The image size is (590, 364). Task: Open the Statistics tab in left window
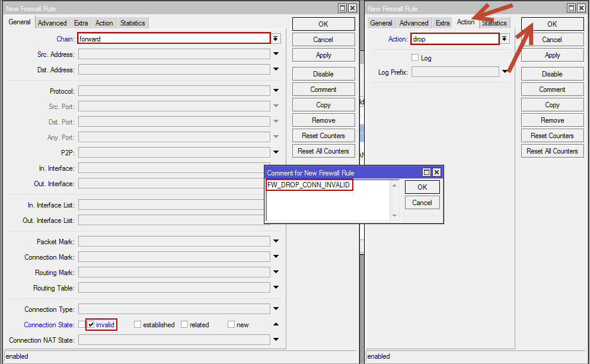(x=132, y=23)
